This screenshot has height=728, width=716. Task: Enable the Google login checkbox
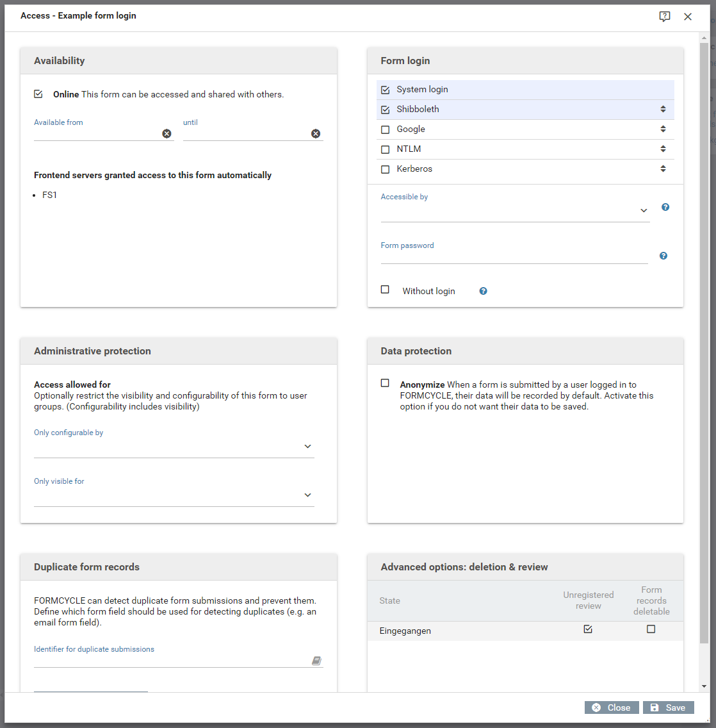(385, 129)
